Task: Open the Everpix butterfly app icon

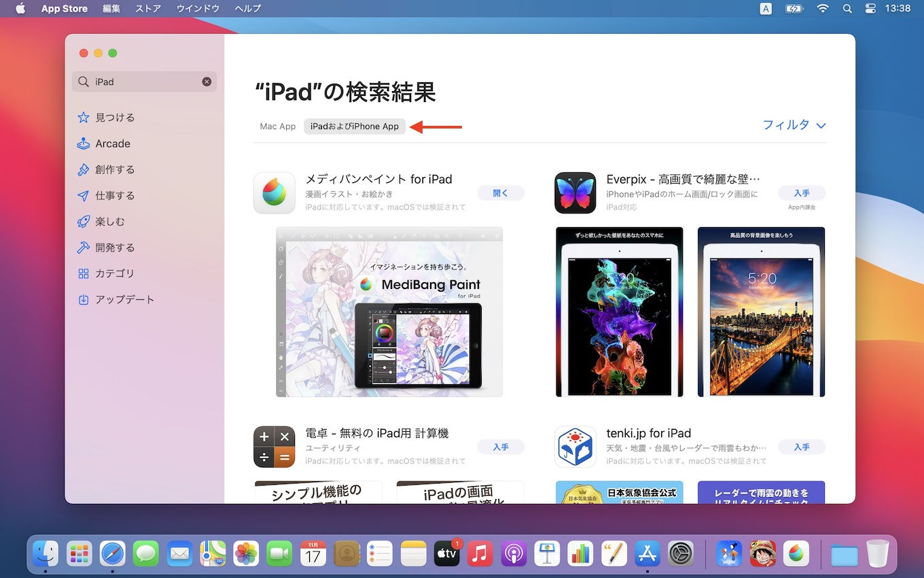Action: click(x=575, y=192)
